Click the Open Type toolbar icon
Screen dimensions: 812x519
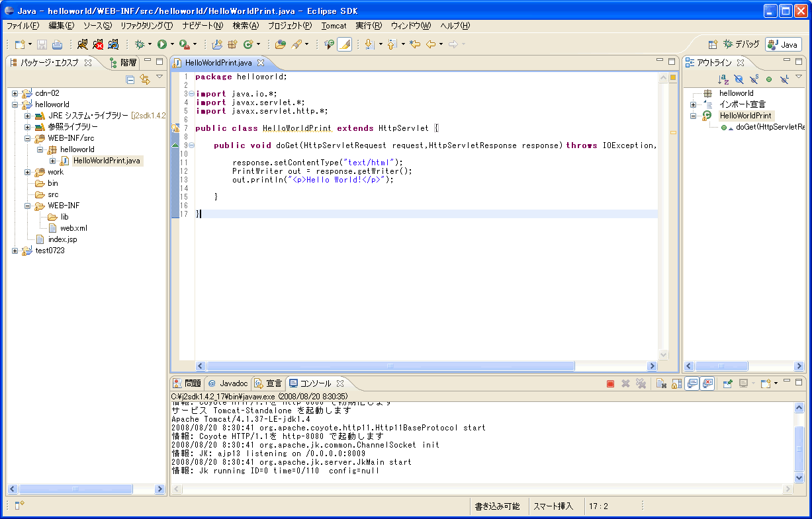tap(281, 44)
